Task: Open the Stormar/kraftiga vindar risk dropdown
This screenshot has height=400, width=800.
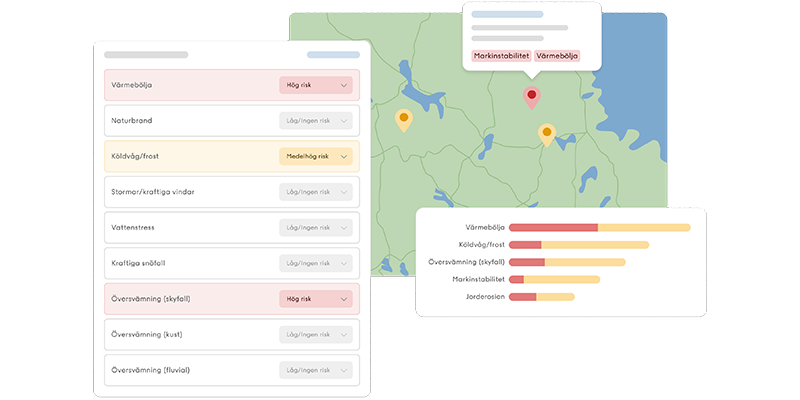Action: pyautogui.click(x=316, y=192)
